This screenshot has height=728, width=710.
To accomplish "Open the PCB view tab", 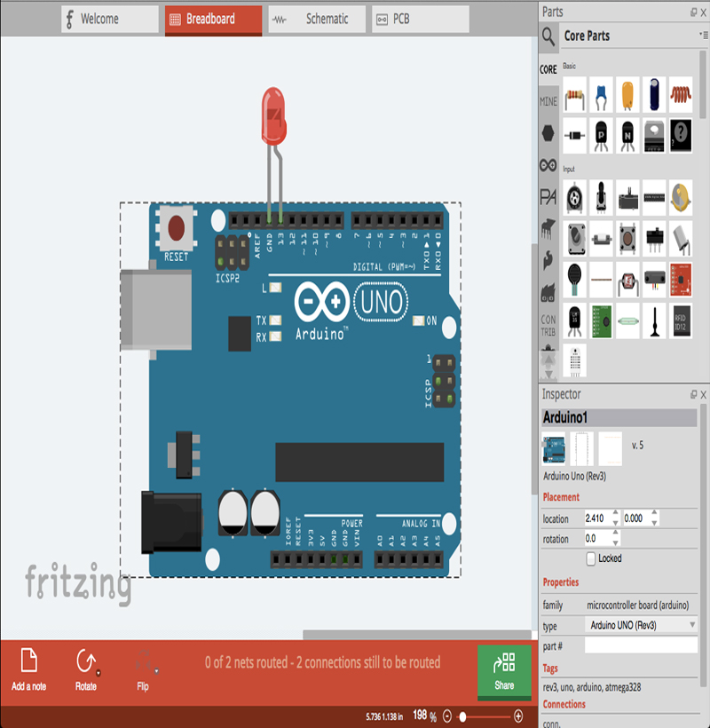I will coord(419,18).
